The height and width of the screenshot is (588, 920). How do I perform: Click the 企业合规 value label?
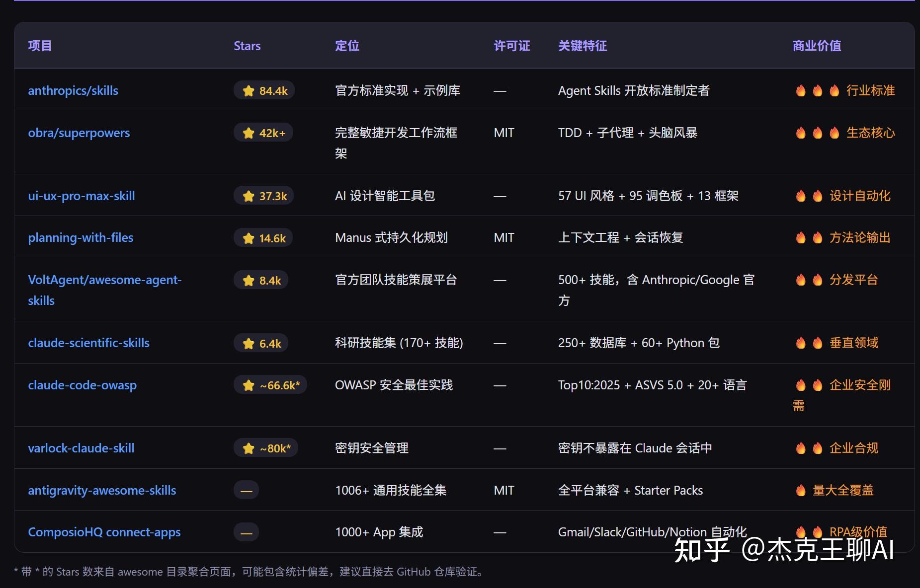853,448
